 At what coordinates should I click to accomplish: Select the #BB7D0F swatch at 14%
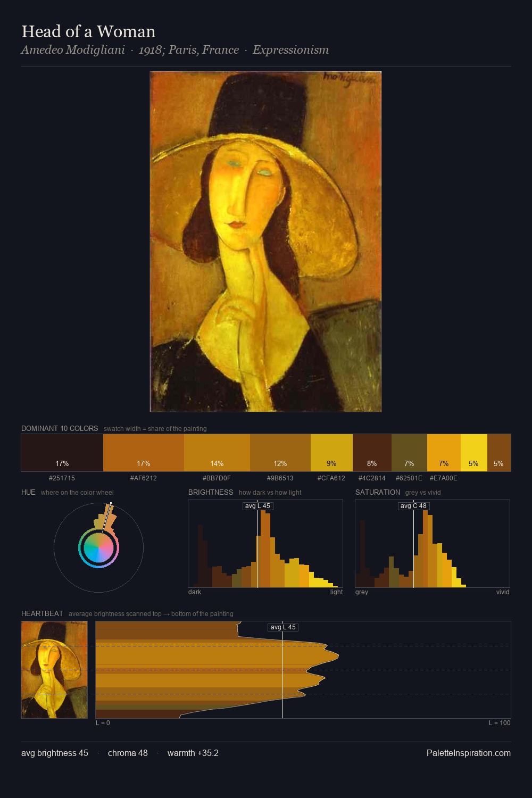coord(217,453)
